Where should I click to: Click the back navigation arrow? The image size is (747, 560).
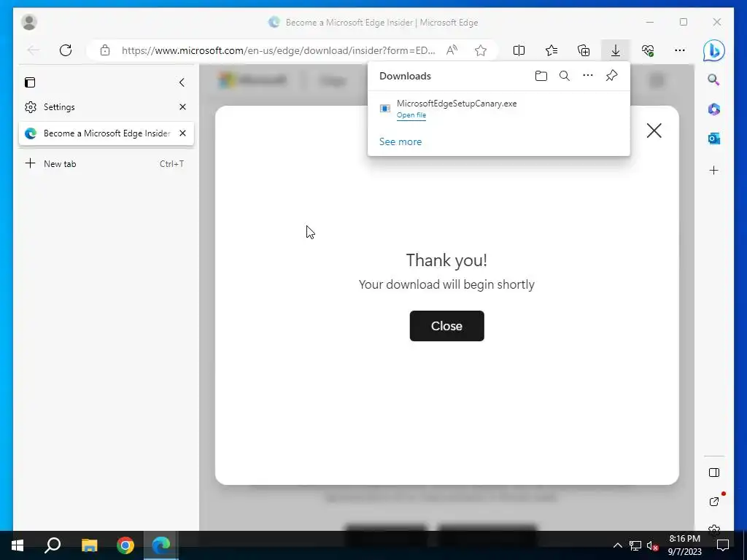click(x=34, y=50)
